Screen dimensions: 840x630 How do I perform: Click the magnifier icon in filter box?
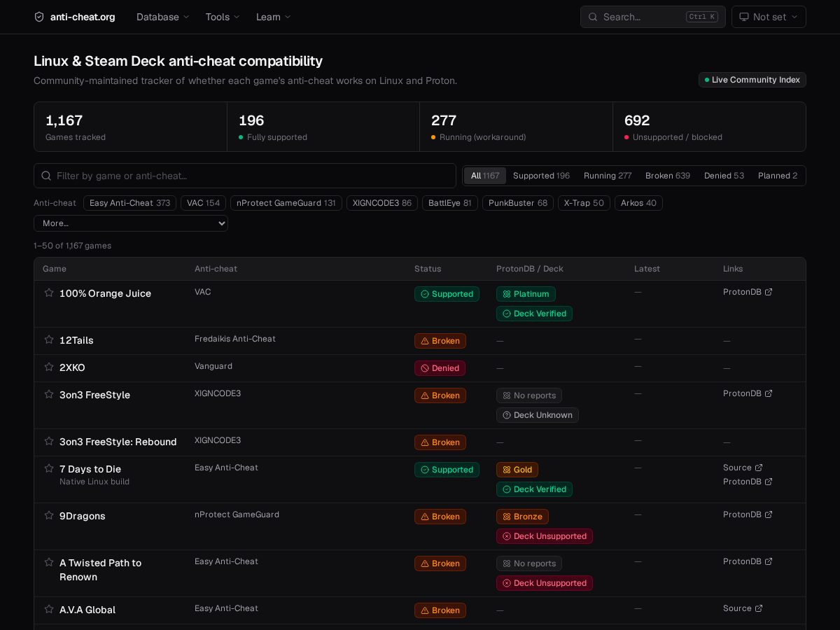(x=46, y=176)
